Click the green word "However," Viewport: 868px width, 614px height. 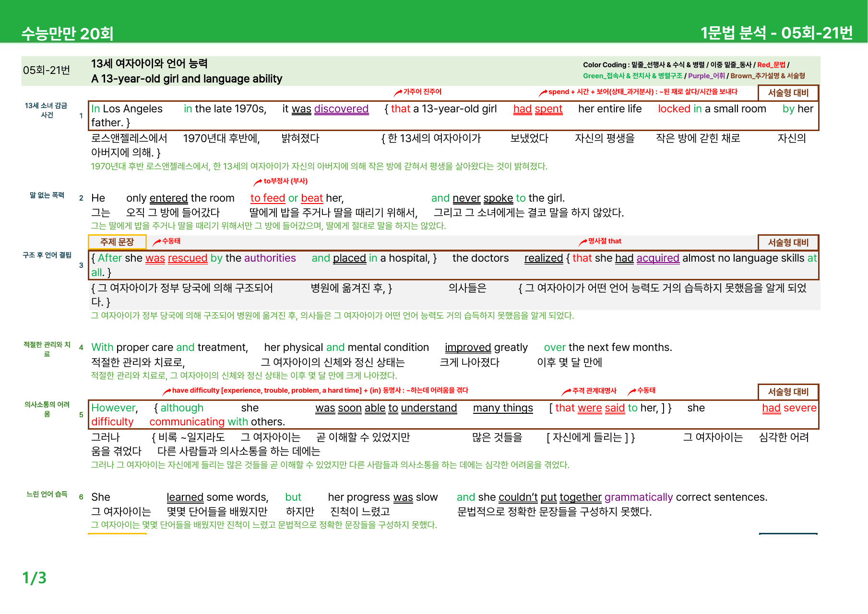pos(115,408)
